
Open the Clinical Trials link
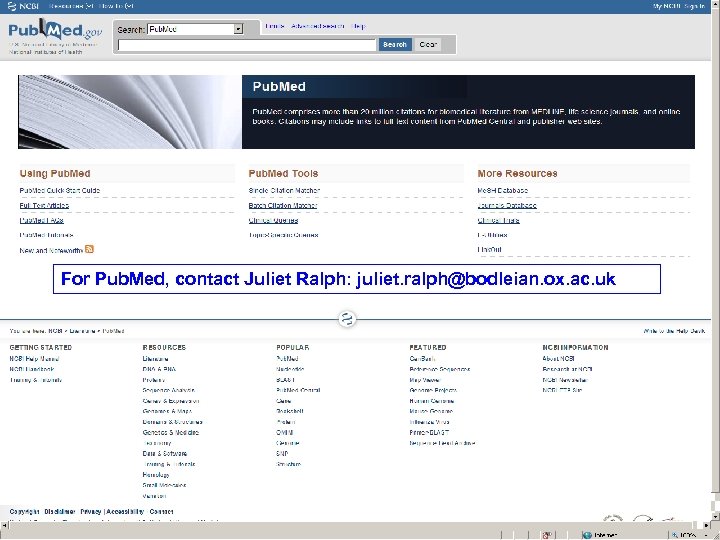499,220
